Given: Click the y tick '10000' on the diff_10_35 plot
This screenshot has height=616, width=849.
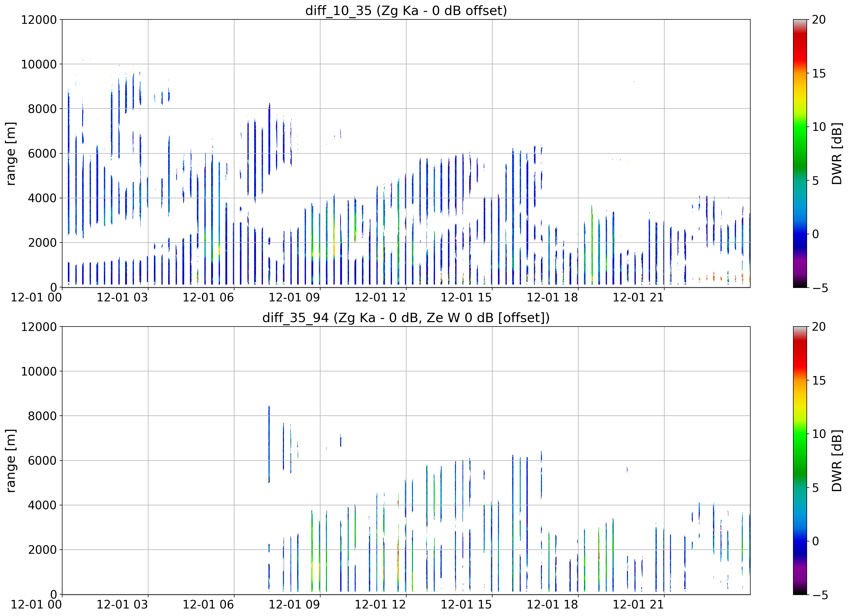Looking at the screenshot, I should [39, 65].
